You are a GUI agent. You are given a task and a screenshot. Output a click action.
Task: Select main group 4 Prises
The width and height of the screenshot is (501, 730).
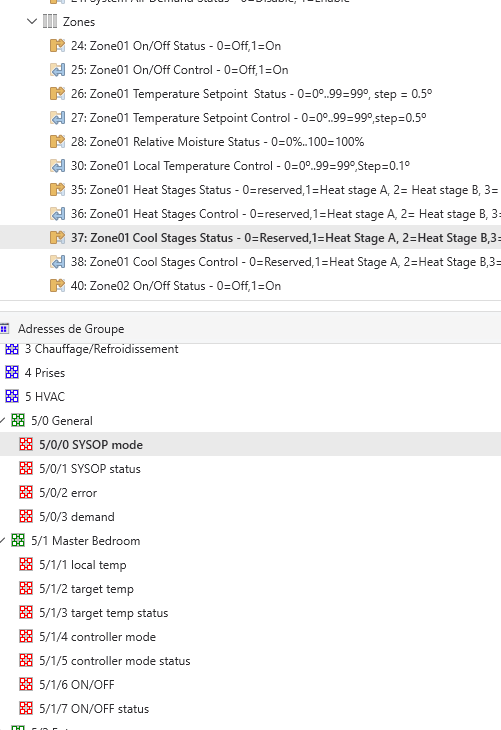pyautogui.click(x=45, y=373)
